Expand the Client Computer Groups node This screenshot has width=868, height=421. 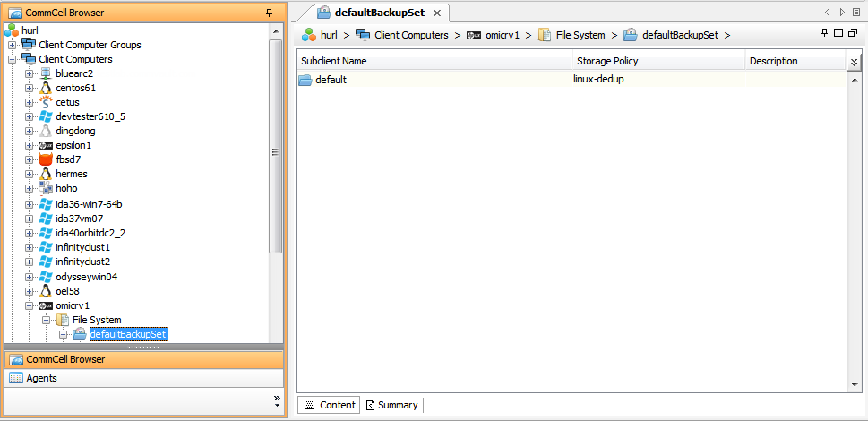[12, 45]
